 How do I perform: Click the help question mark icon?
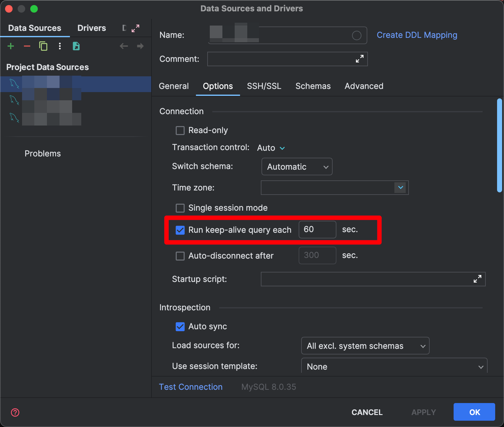[x=15, y=412]
